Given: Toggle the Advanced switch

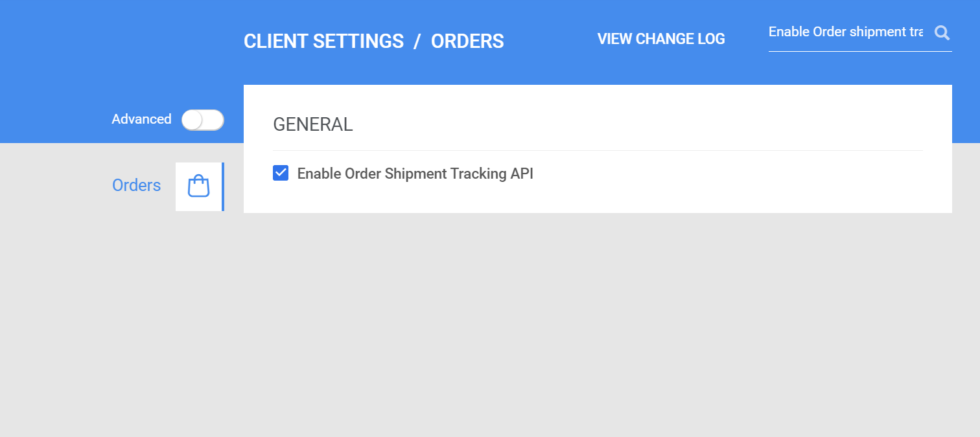Looking at the screenshot, I should coord(202,120).
